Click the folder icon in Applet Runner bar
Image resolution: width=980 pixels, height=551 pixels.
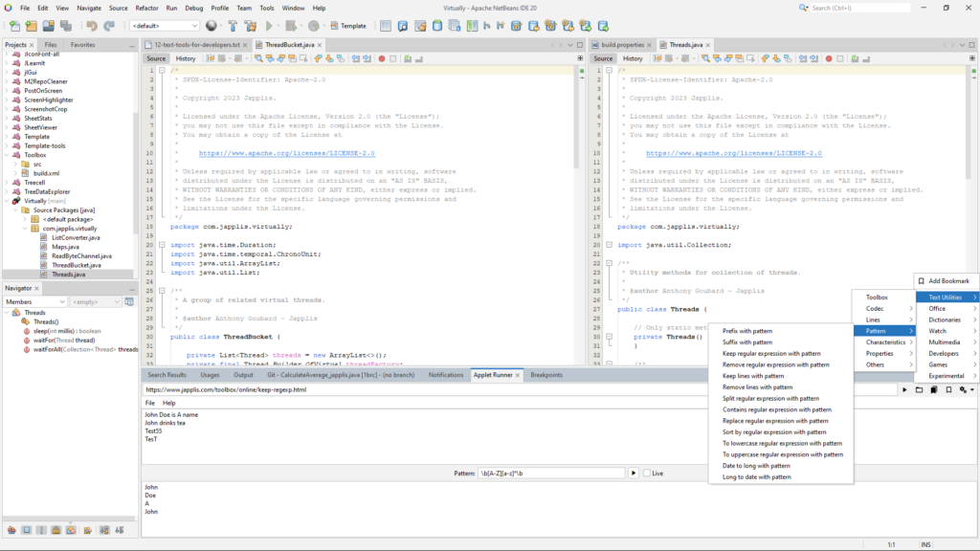(x=919, y=390)
